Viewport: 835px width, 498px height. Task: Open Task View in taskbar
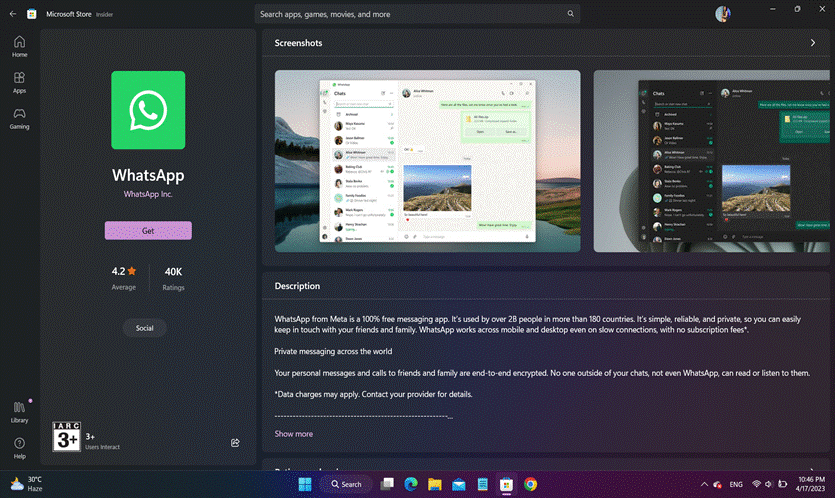(x=387, y=484)
